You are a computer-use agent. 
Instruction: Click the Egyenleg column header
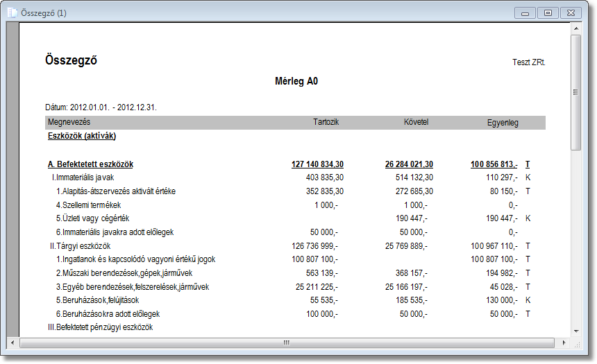click(503, 123)
